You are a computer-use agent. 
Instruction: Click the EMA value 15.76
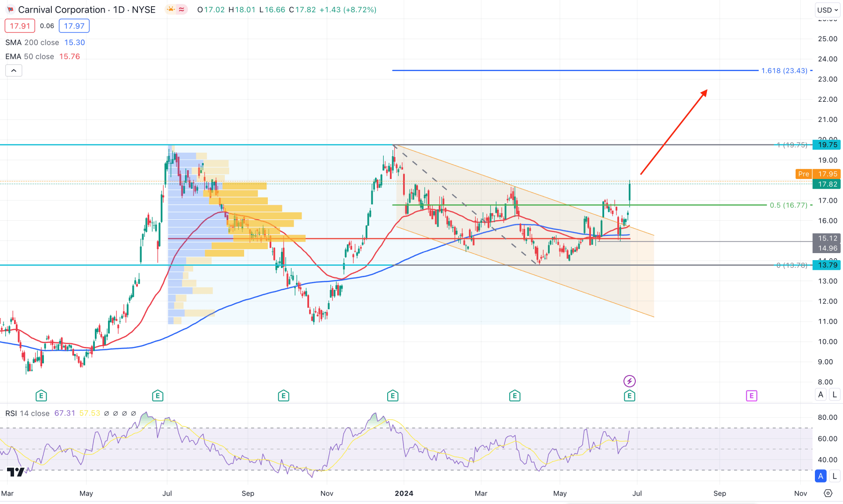pos(69,57)
